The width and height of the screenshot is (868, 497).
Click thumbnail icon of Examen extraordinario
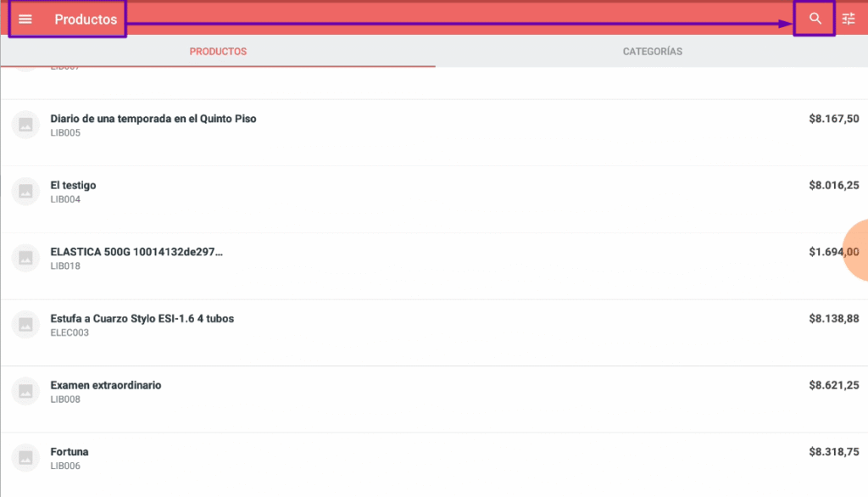pyautogui.click(x=25, y=391)
